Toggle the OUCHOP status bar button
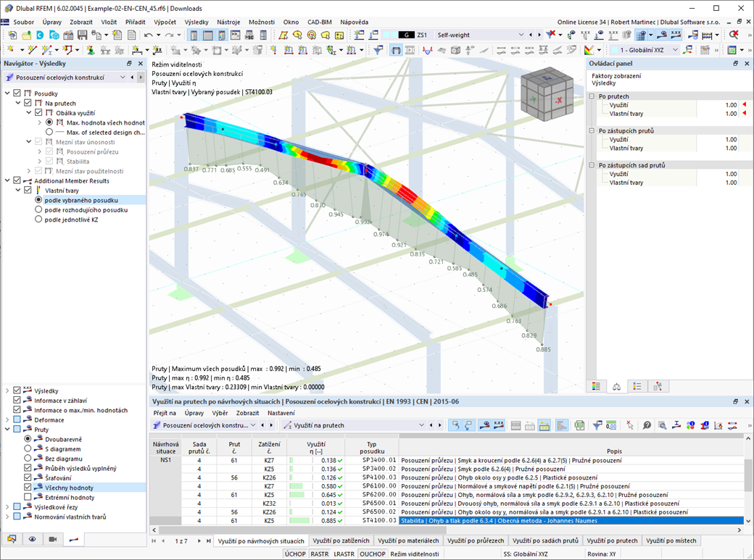 373,553
